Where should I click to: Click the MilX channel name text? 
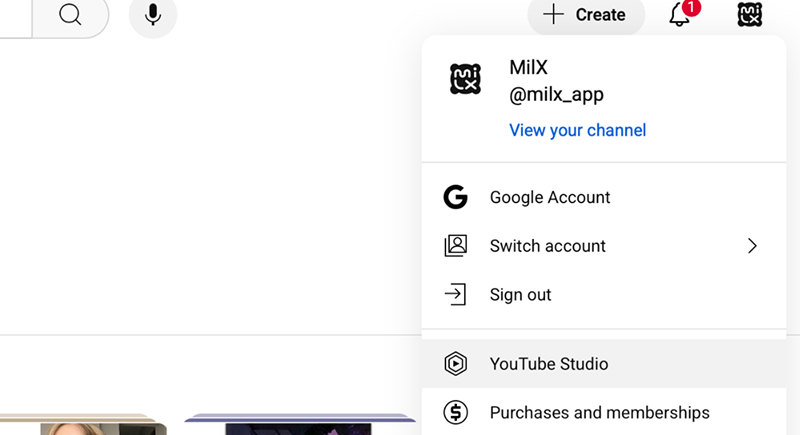528,67
